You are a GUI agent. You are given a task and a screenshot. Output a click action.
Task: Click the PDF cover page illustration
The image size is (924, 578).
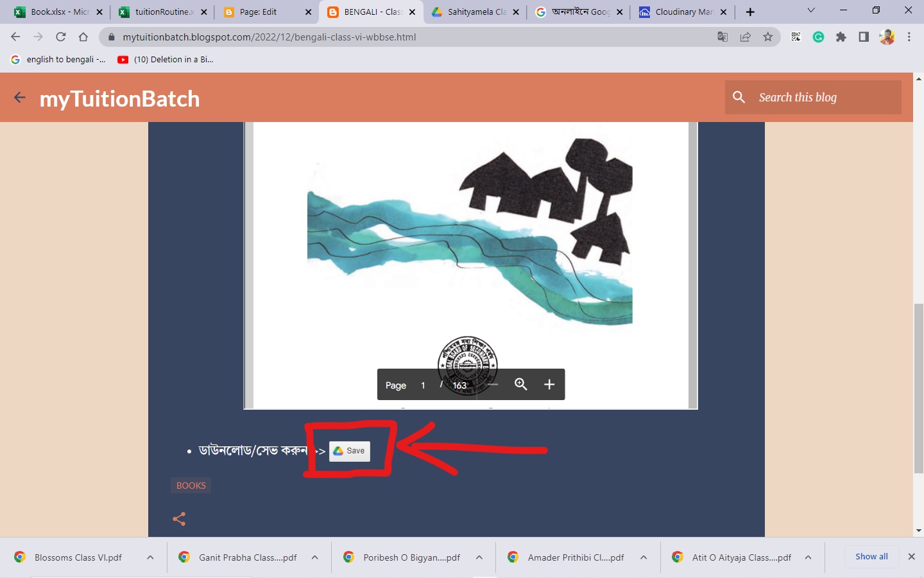[x=470, y=231]
